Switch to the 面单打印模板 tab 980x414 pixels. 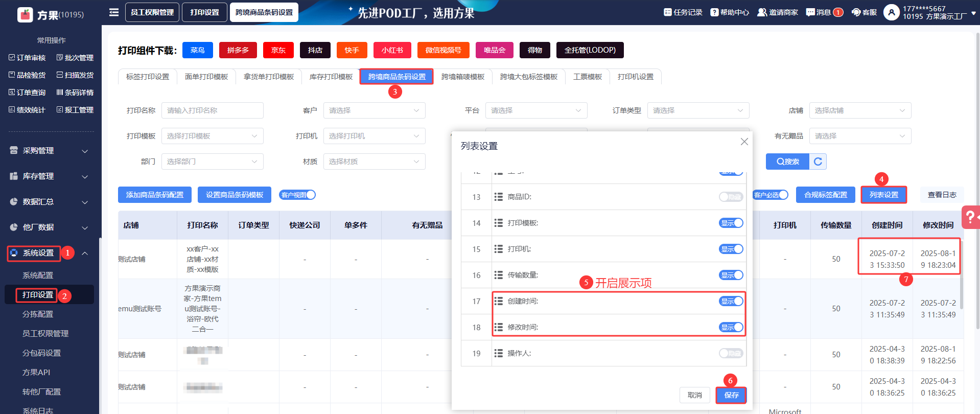206,77
